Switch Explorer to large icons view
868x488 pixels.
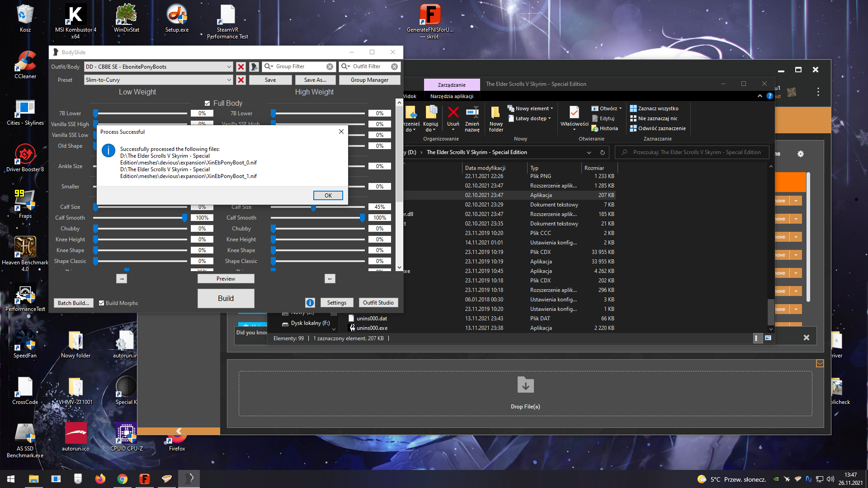[768, 338]
